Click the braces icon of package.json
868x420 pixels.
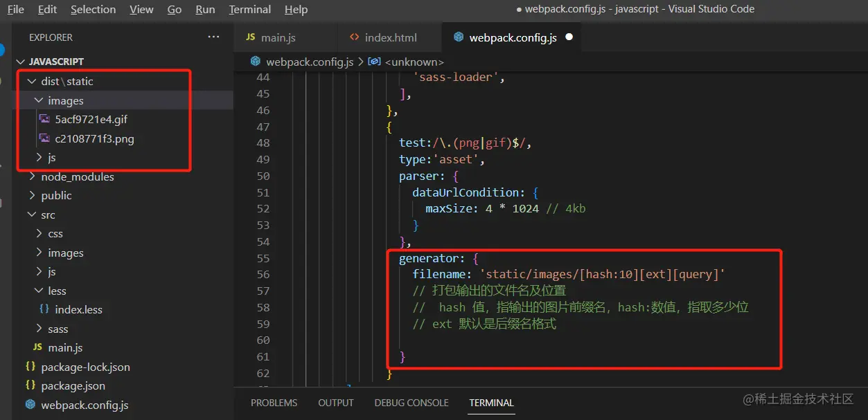click(30, 386)
